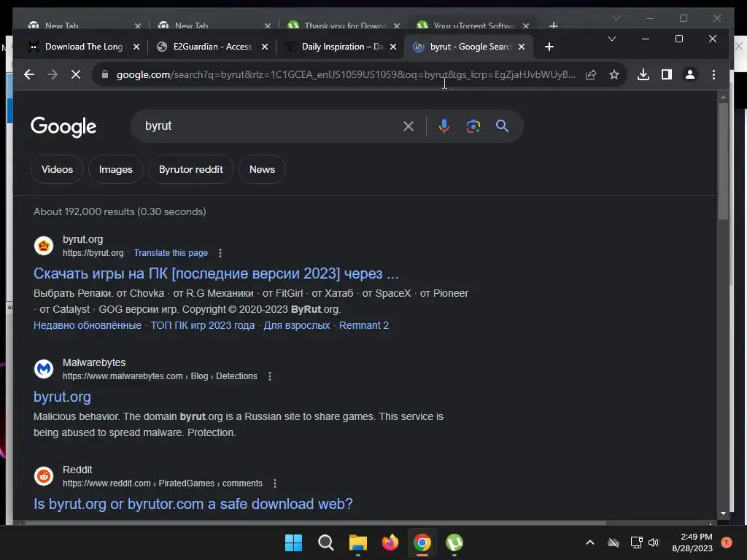The image size is (747, 560).
Task: Filter results by News
Action: pos(262,169)
